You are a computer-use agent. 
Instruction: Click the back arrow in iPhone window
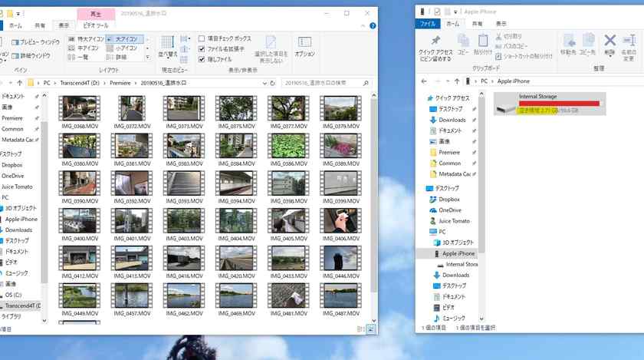point(424,81)
